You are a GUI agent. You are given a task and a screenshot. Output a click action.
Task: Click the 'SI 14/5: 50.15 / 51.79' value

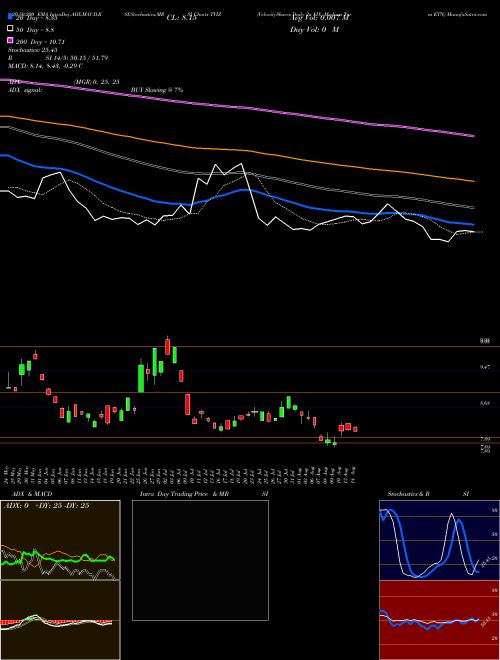77,58
